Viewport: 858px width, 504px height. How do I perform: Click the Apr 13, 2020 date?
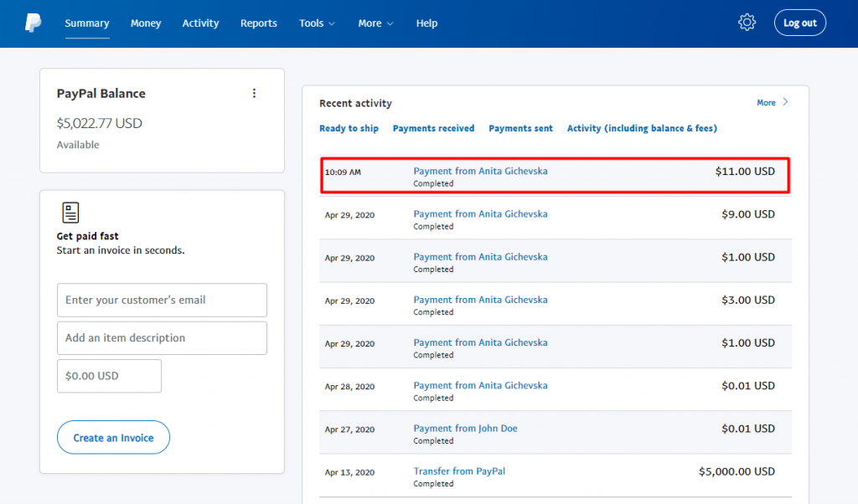[x=349, y=473]
